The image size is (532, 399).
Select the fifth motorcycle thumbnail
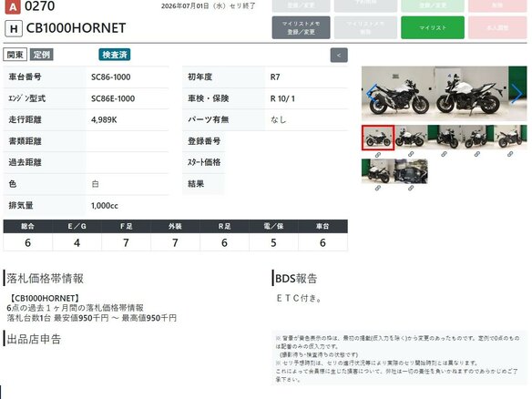(510, 138)
